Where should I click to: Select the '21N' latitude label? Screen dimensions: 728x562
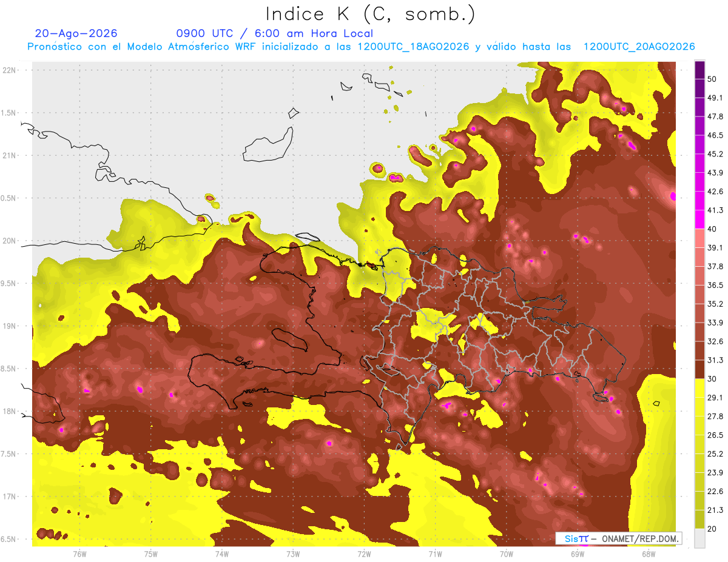10,155
